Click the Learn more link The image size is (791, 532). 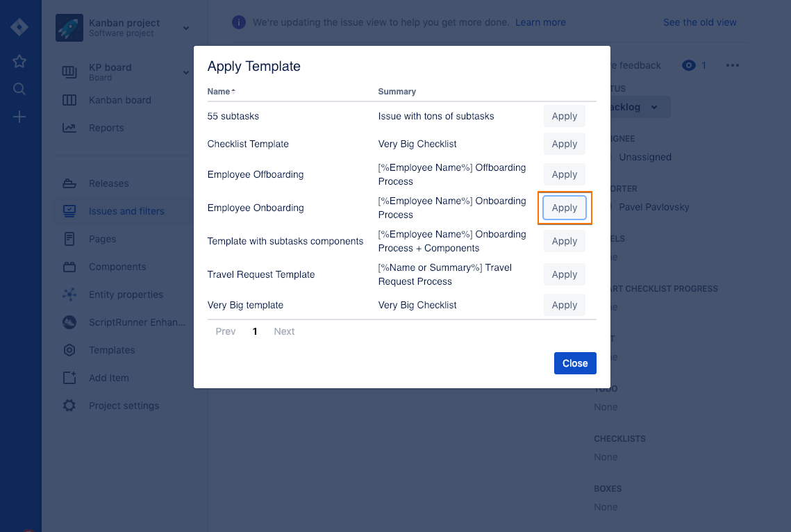click(x=540, y=22)
